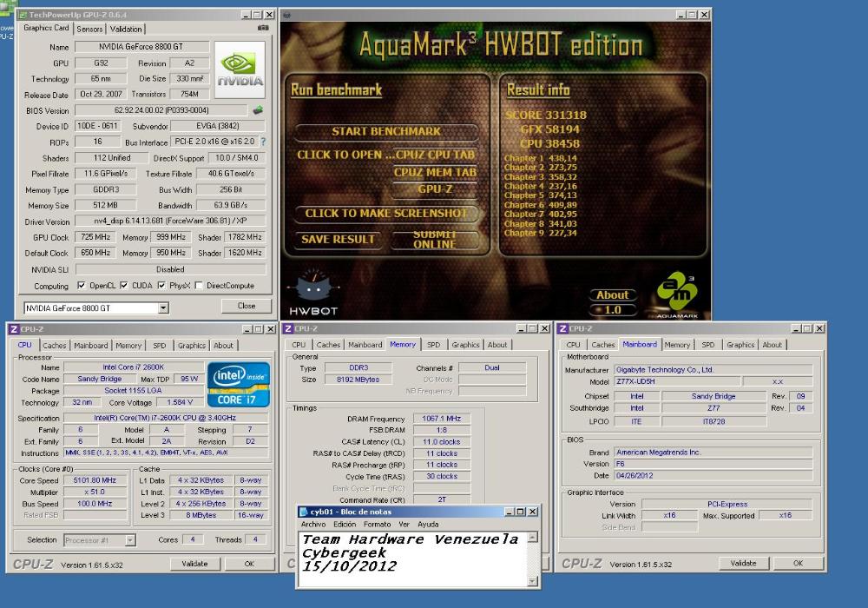Toggle the CUDA checkbox
Viewport: 868px width, 608px height.
click(x=124, y=286)
